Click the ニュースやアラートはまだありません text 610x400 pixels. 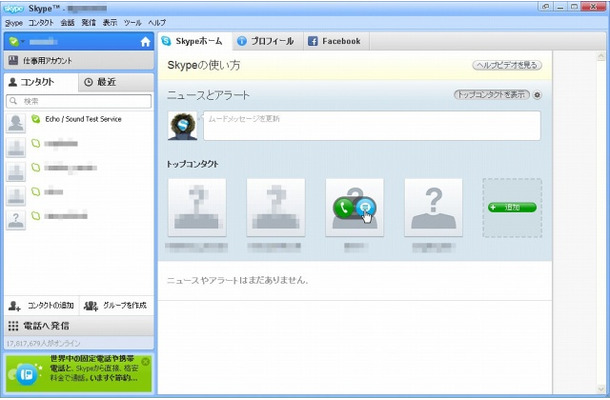point(237,280)
